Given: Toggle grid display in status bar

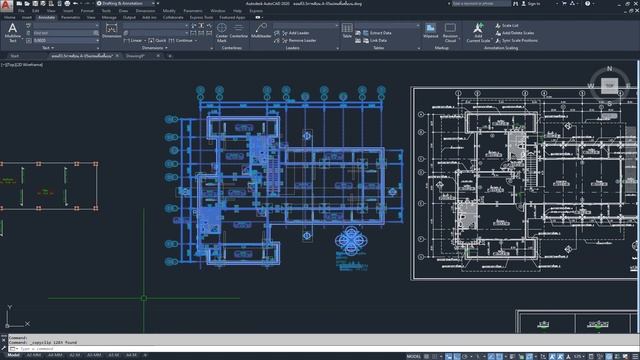Looking at the screenshot, I should [427, 356].
